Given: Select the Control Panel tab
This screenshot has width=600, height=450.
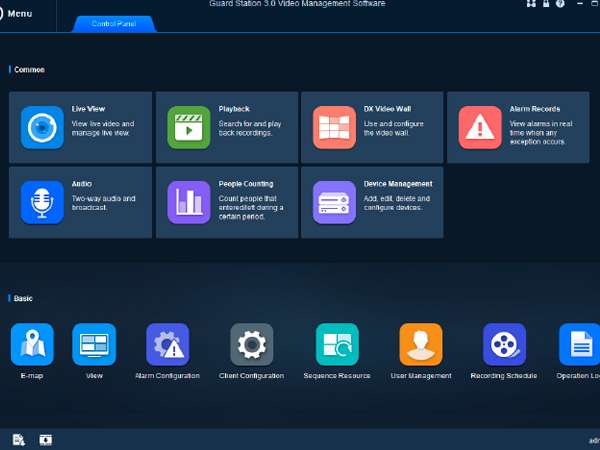Looking at the screenshot, I should 115,23.
